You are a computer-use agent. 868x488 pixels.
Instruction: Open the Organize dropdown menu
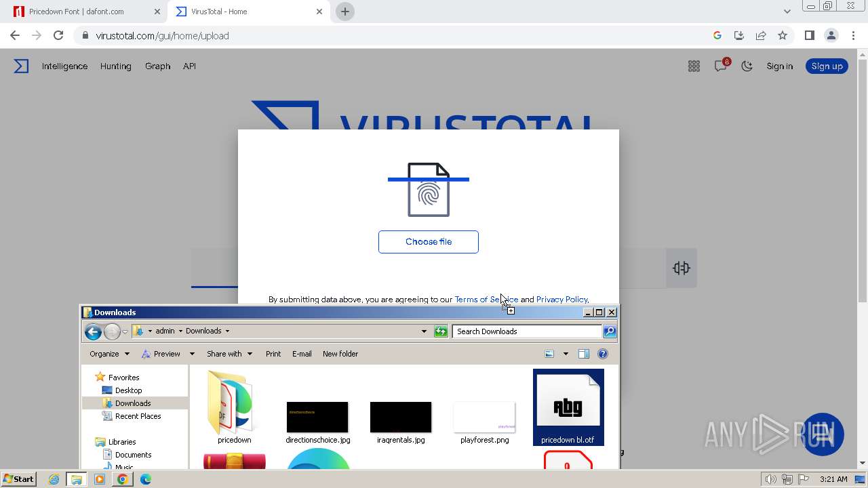(x=109, y=354)
